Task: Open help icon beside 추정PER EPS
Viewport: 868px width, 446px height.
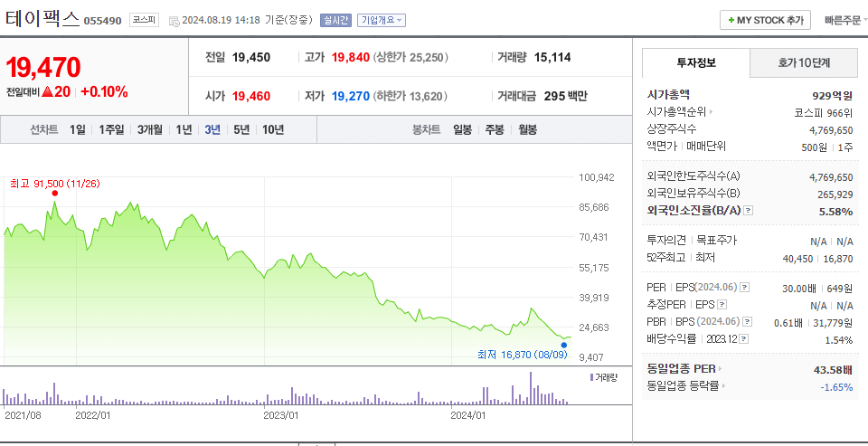Action: [x=722, y=305]
